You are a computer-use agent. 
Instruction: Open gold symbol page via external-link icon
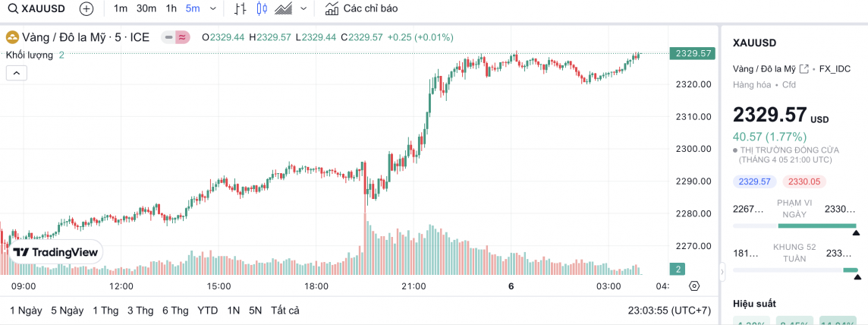[x=804, y=68]
